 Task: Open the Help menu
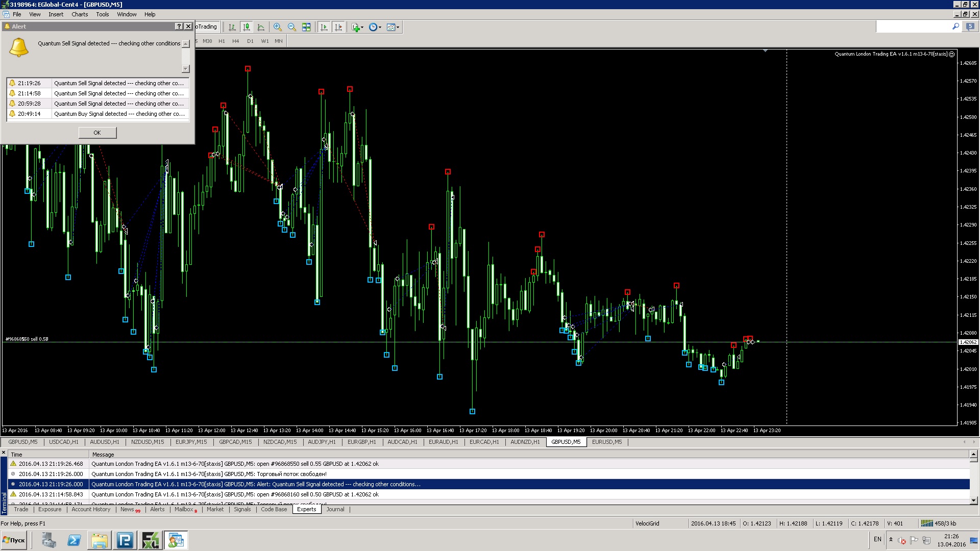150,14
